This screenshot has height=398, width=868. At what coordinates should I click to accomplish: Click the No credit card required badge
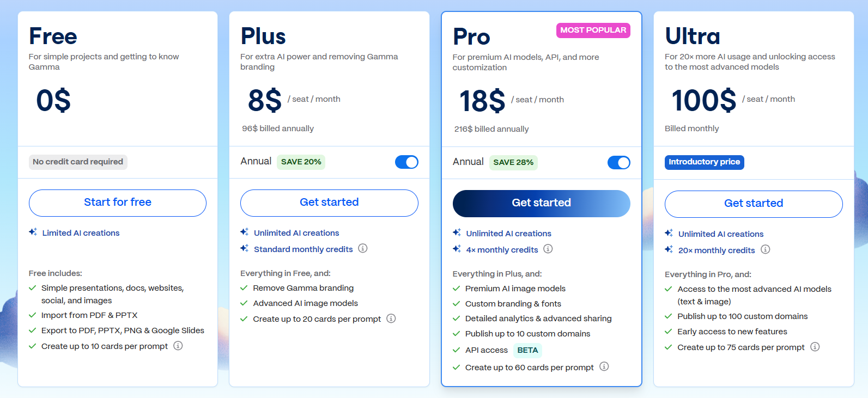coord(78,162)
